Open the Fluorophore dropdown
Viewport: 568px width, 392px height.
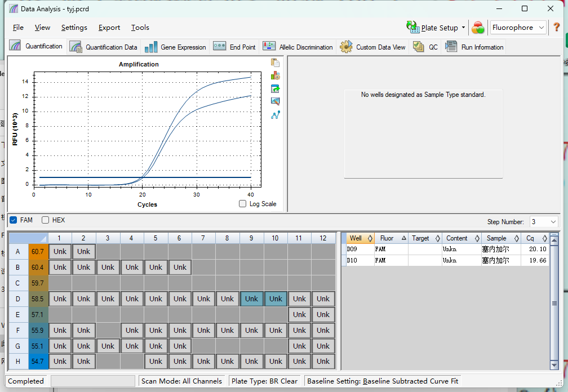point(518,28)
